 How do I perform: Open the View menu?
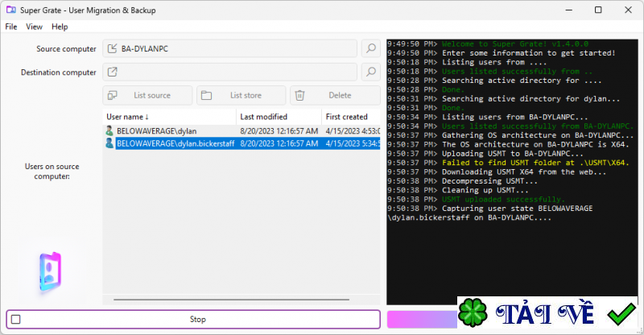tap(34, 27)
